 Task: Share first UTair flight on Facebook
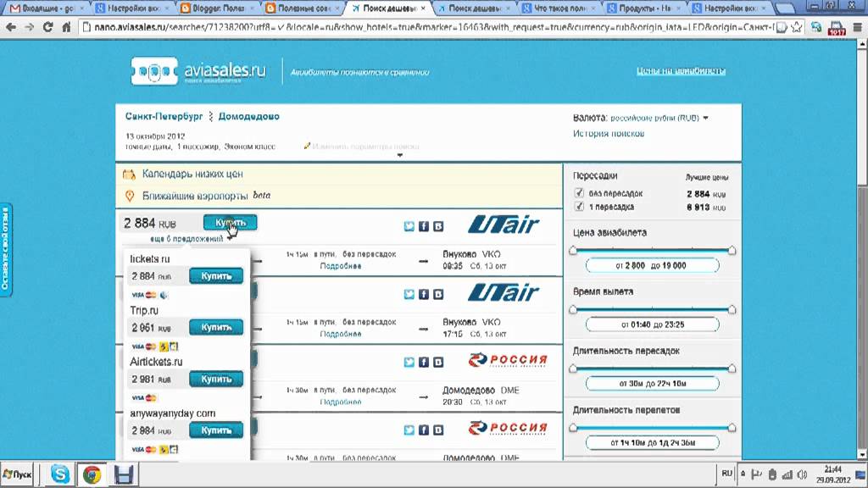click(424, 226)
